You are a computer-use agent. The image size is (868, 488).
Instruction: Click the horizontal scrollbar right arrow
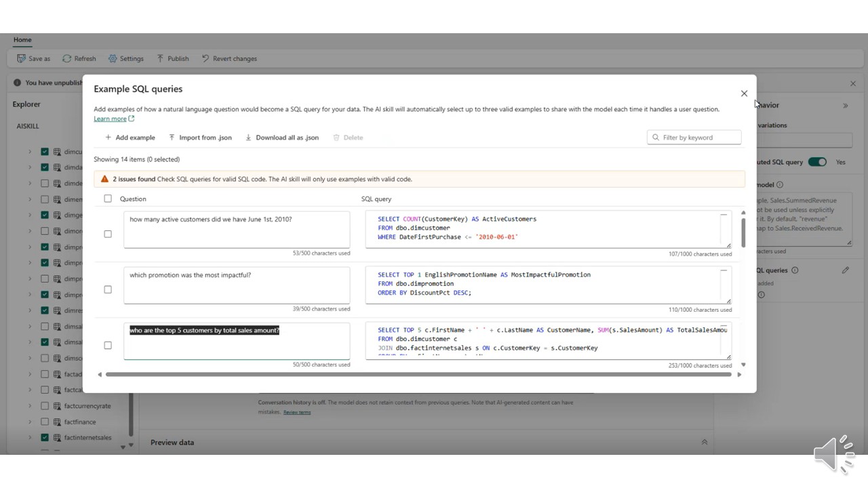tap(739, 374)
